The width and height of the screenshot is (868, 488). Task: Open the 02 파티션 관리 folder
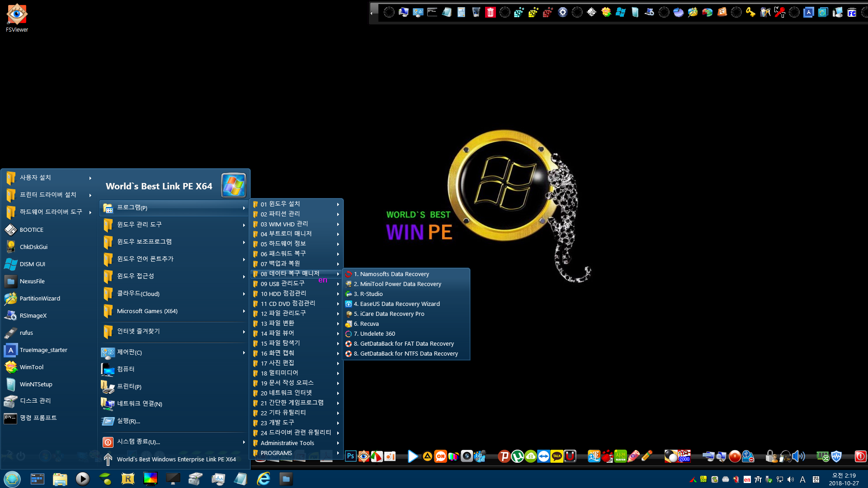click(297, 214)
